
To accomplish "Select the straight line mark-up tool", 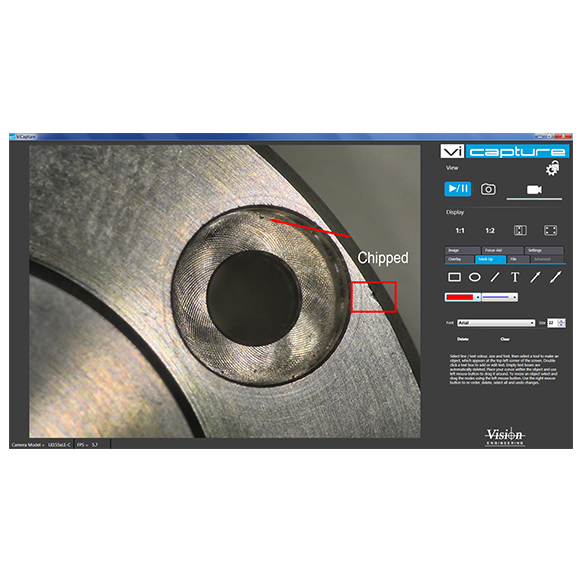I will point(495,277).
